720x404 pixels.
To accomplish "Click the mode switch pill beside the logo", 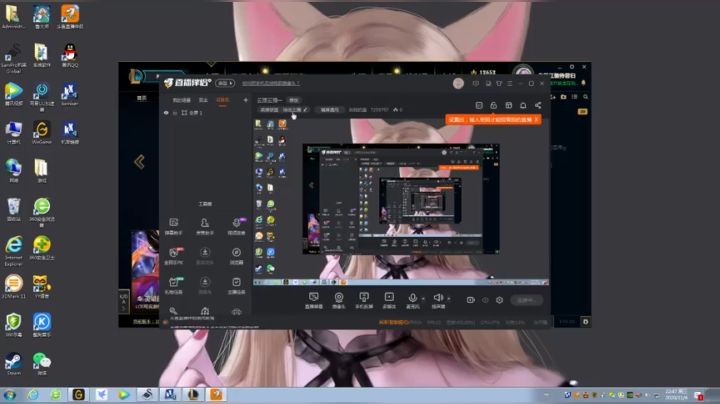I will coord(225,83).
